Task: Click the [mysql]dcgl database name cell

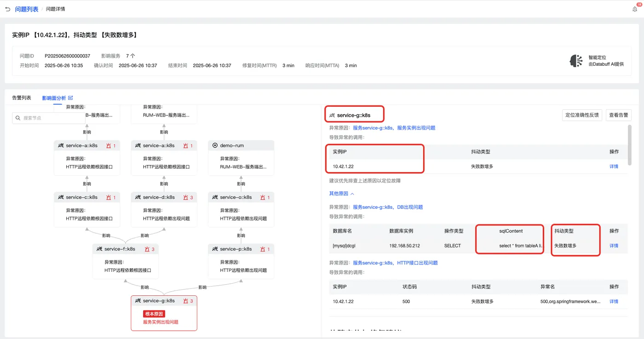Action: point(344,246)
